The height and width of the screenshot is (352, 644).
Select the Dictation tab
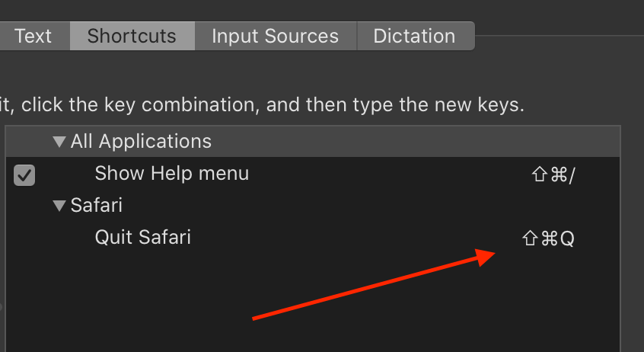(x=416, y=36)
